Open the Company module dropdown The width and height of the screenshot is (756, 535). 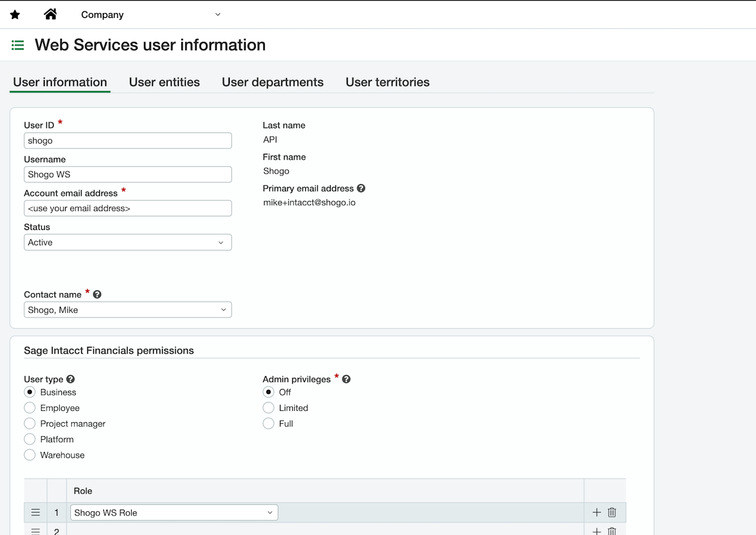[x=151, y=15]
